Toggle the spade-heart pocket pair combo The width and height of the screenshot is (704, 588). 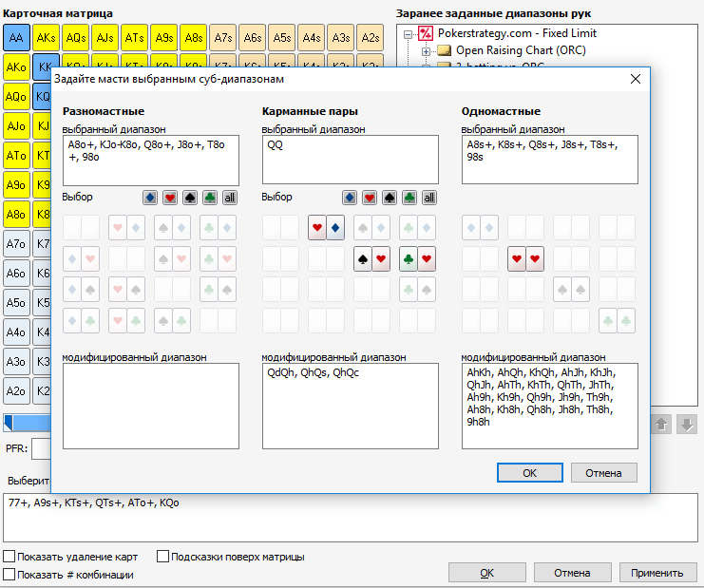click(371, 258)
